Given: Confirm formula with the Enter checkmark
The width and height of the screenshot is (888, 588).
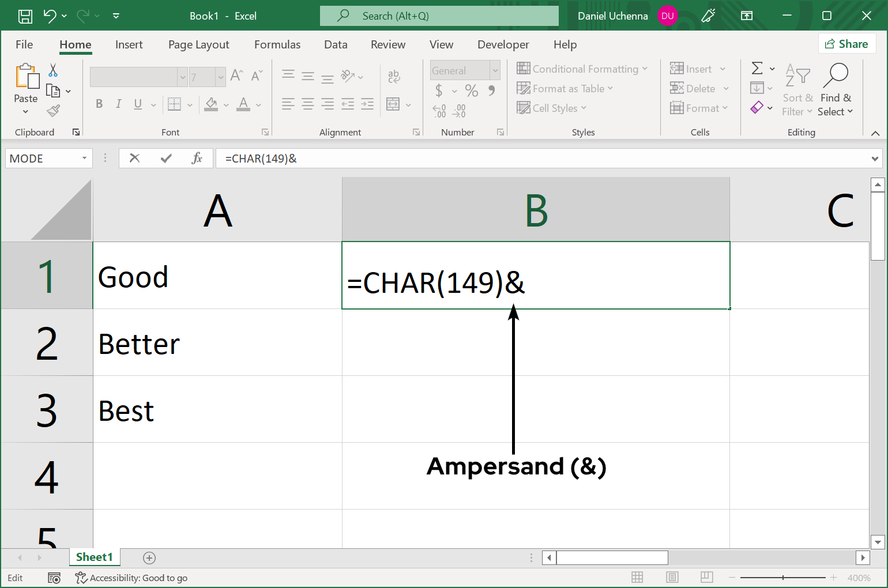Looking at the screenshot, I should [x=166, y=158].
